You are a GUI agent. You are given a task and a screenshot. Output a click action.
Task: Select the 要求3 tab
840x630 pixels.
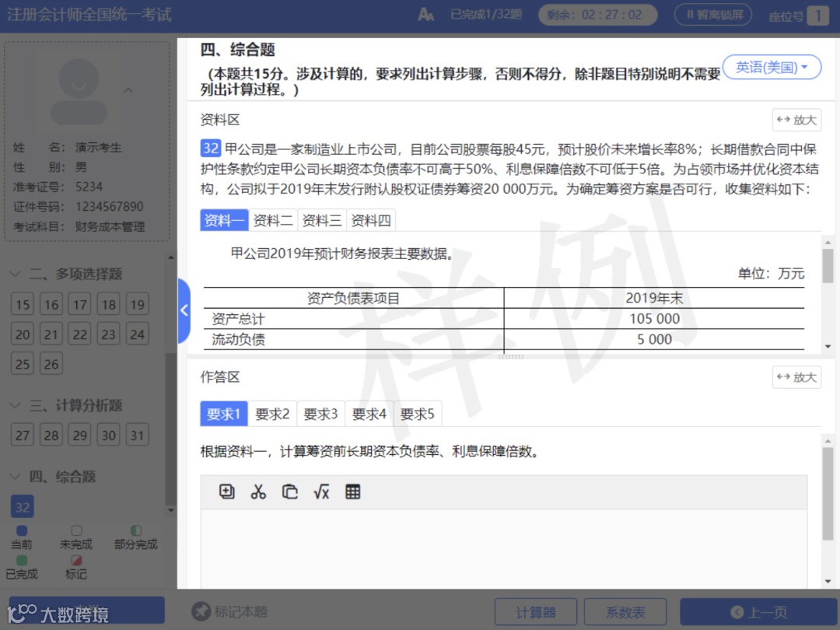(x=320, y=414)
